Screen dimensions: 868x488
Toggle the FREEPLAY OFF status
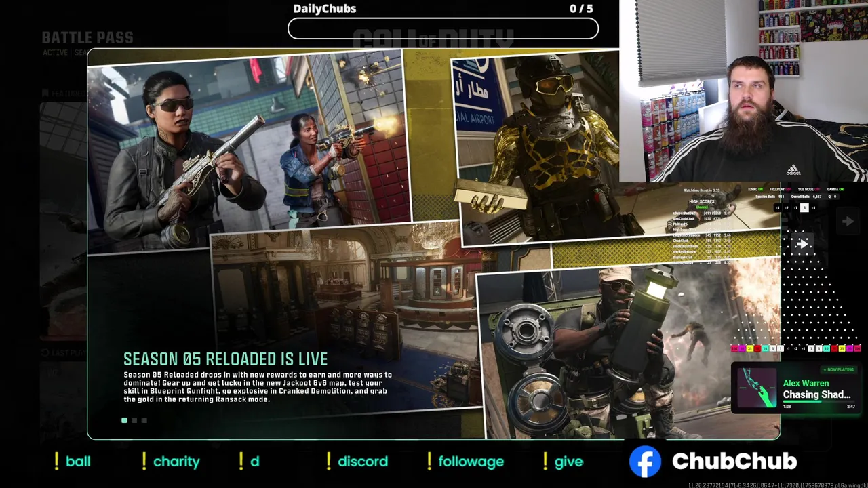(780, 189)
